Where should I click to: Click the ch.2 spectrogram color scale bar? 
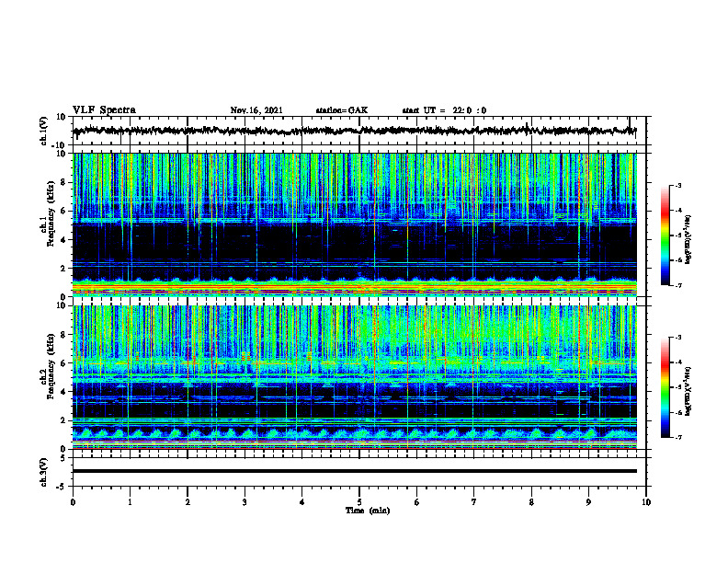(665, 387)
